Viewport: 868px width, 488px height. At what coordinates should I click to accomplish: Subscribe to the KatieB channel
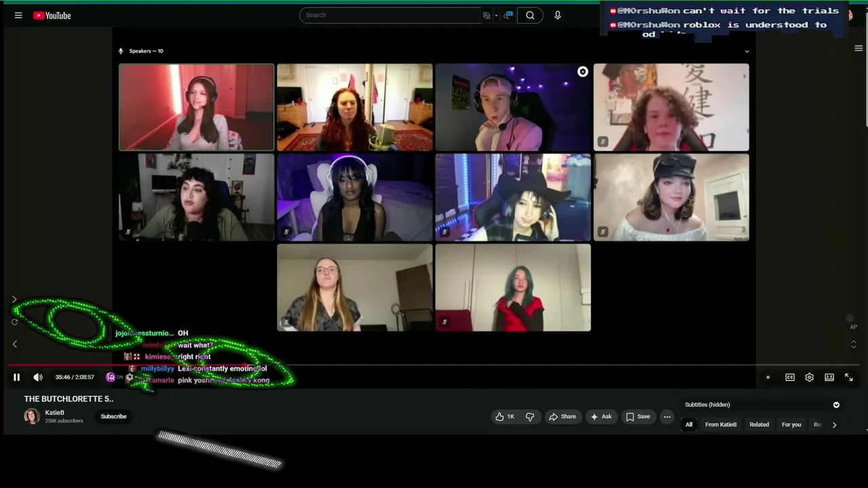[114, 416]
